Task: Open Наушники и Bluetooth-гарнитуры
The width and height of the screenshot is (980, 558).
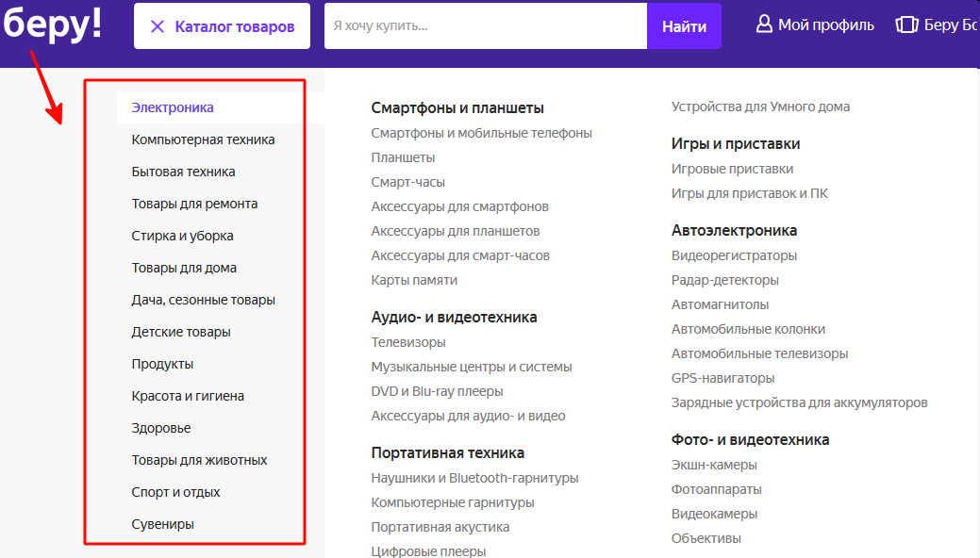Action: (475, 478)
